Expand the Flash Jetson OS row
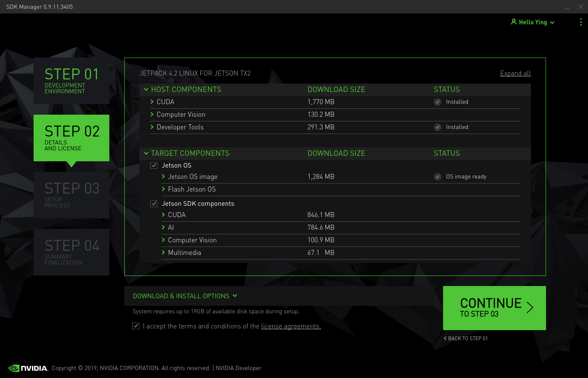 [x=163, y=189]
